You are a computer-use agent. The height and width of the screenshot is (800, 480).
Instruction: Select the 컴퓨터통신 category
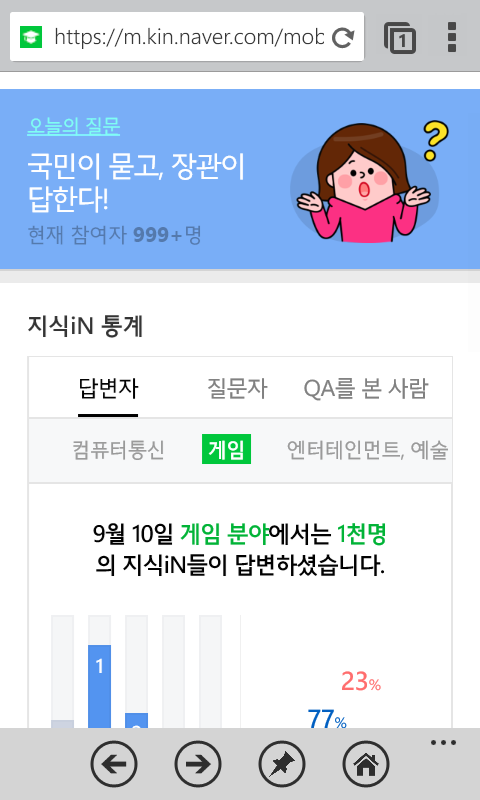[x=118, y=450]
